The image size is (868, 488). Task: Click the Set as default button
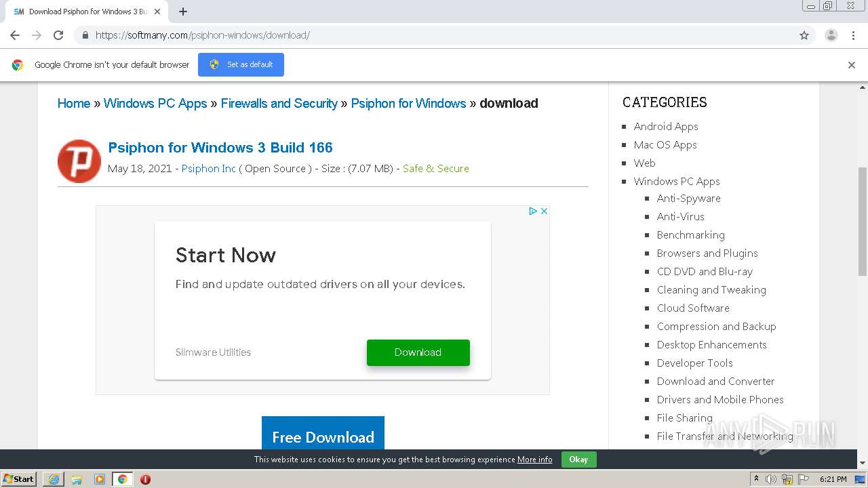[241, 64]
